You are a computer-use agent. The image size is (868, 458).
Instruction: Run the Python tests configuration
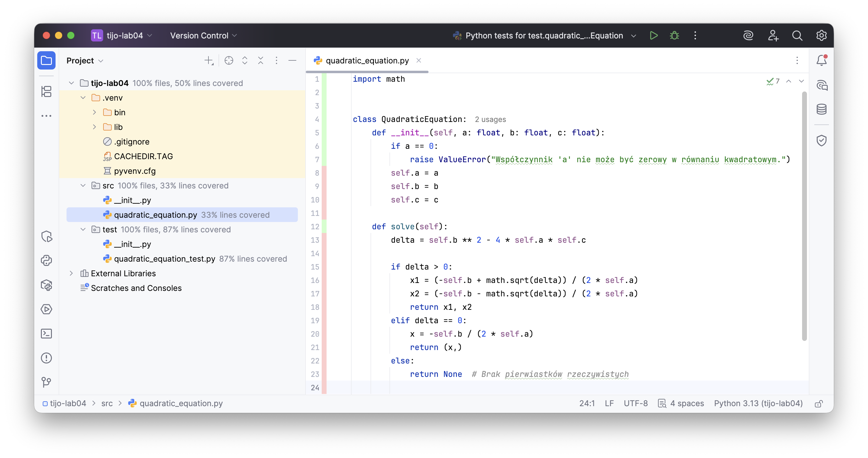pyautogui.click(x=653, y=35)
